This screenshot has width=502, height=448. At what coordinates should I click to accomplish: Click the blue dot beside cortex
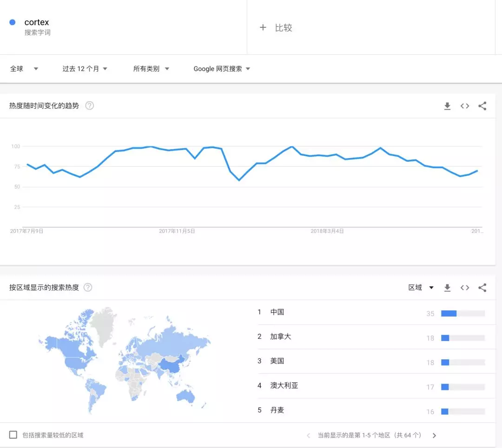click(13, 22)
